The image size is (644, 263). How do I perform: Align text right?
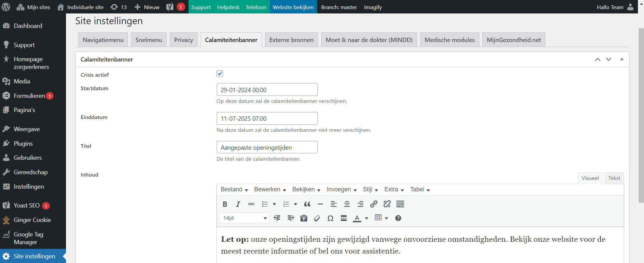[360, 204]
